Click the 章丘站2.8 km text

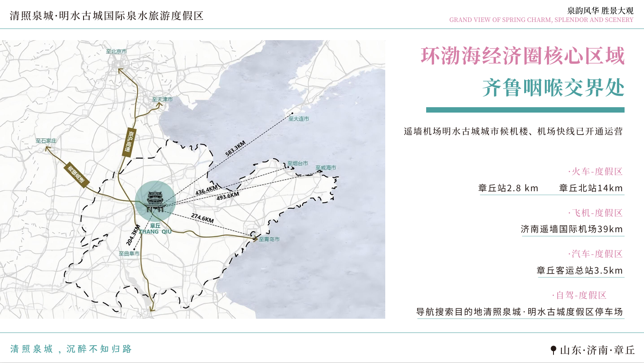pyautogui.click(x=508, y=188)
